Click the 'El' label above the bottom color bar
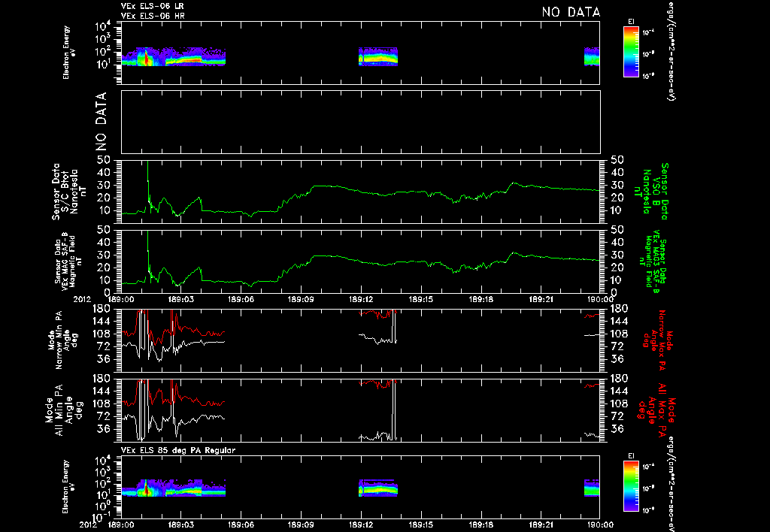The height and width of the screenshot is (532, 770). tap(631, 456)
